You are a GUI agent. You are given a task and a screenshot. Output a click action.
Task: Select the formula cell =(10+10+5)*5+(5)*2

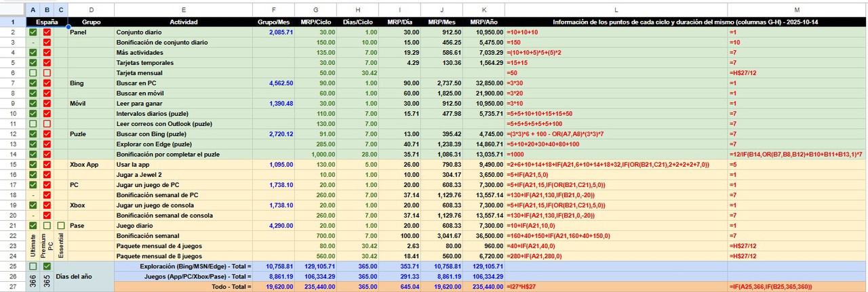point(616,52)
